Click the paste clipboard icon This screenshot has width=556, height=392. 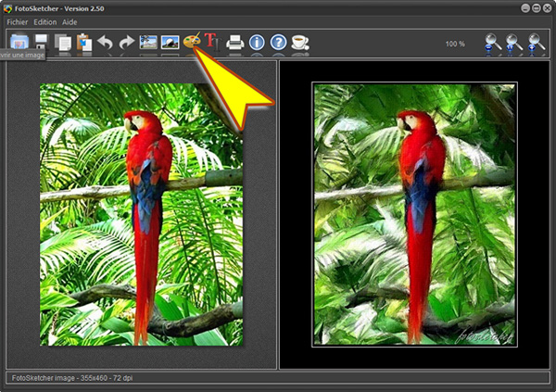pos(84,42)
